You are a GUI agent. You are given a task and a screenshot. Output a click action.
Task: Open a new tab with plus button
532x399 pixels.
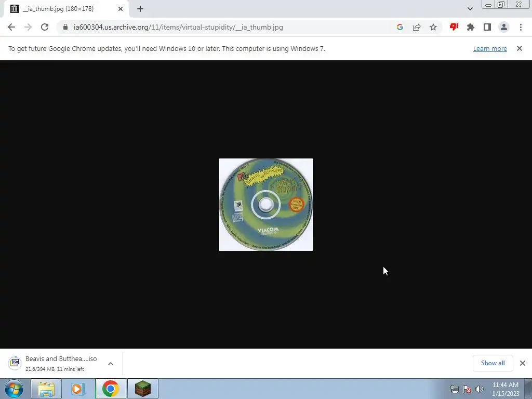(140, 9)
